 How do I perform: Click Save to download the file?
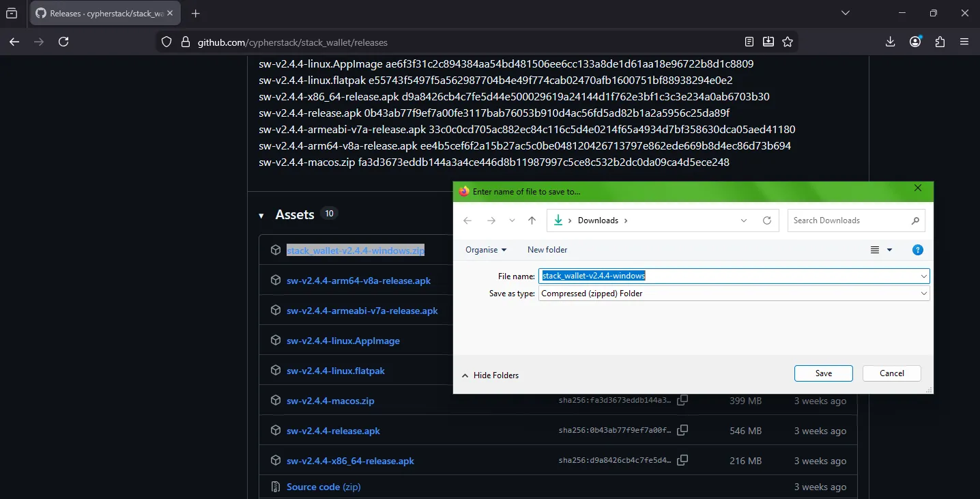tap(824, 373)
